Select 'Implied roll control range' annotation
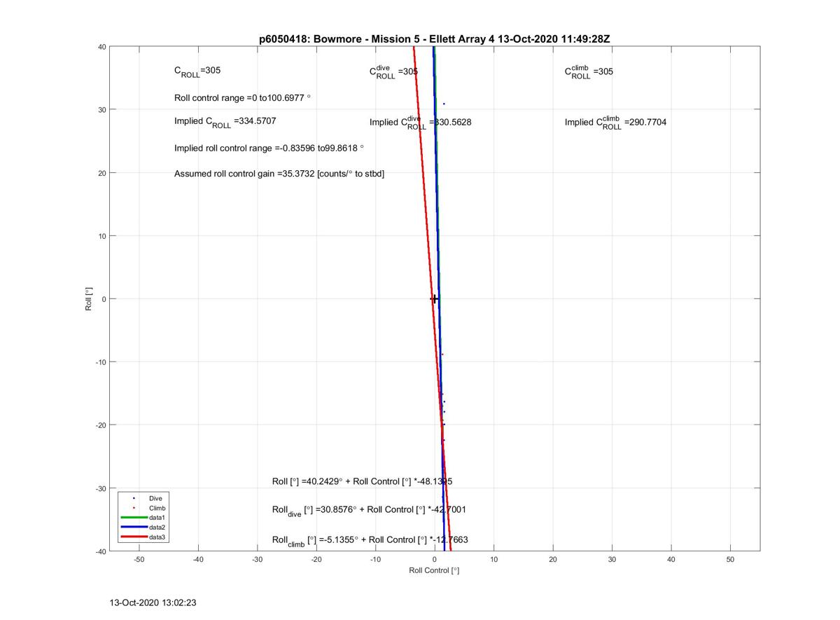This screenshot has height=620, width=840. tap(269, 149)
